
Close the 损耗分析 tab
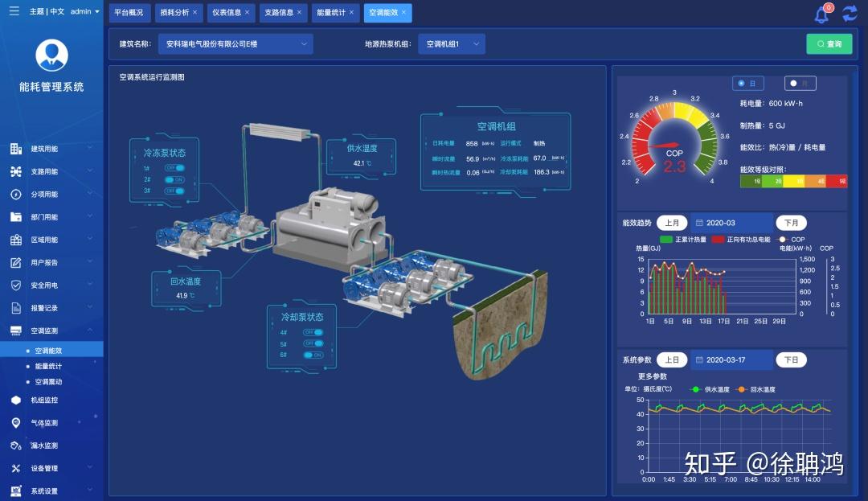pos(194,12)
